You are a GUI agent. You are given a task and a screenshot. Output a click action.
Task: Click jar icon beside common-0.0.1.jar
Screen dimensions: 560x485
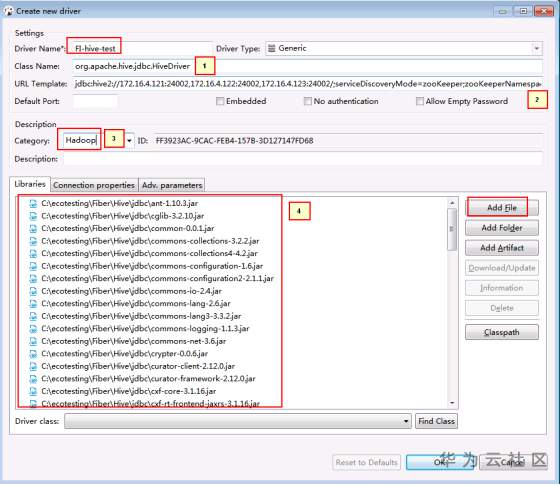(33, 229)
